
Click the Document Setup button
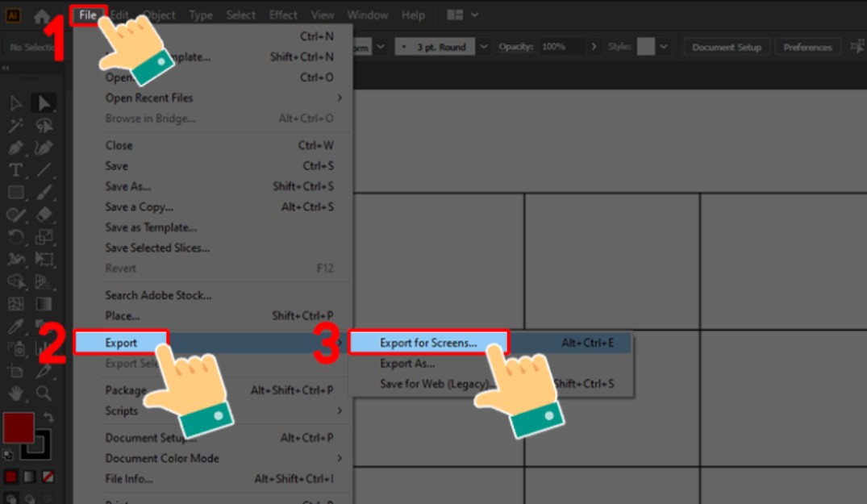pyautogui.click(x=726, y=48)
